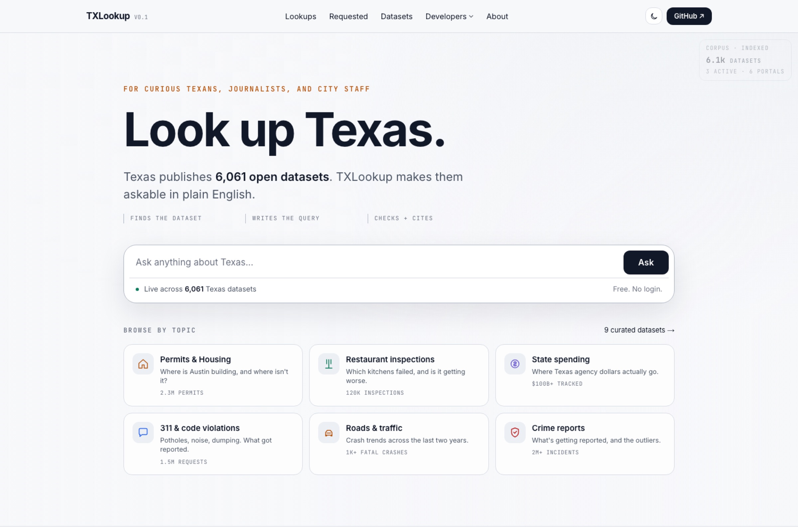Click the 'CHECKS + CITES' label

pyautogui.click(x=403, y=218)
